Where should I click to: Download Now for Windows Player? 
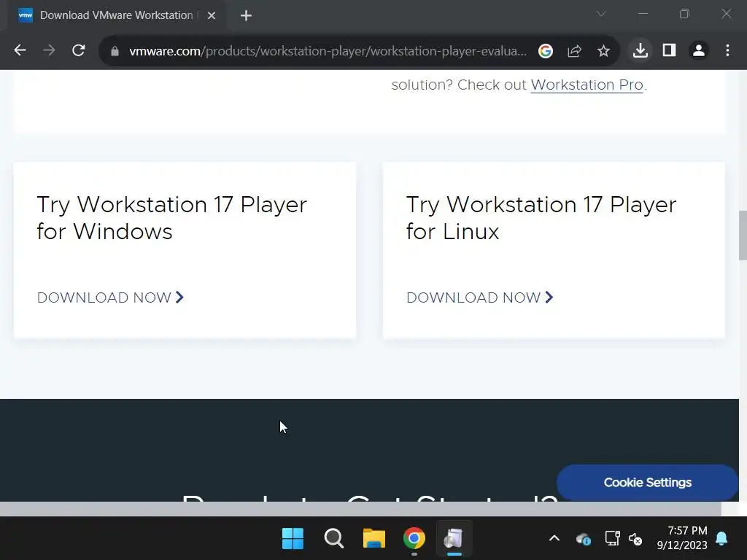[111, 297]
